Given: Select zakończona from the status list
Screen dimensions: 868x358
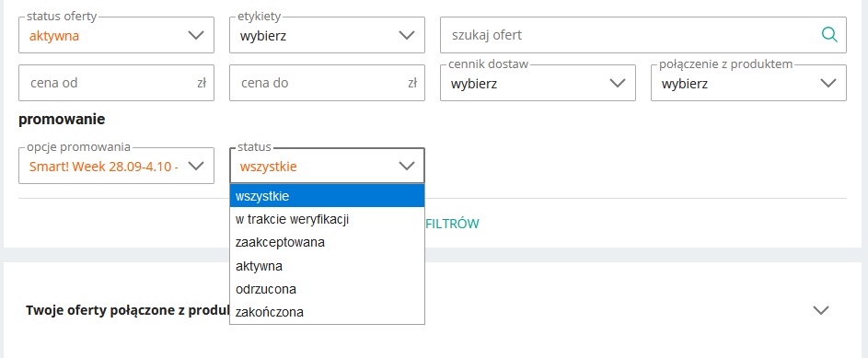Looking at the screenshot, I should 327,312.
